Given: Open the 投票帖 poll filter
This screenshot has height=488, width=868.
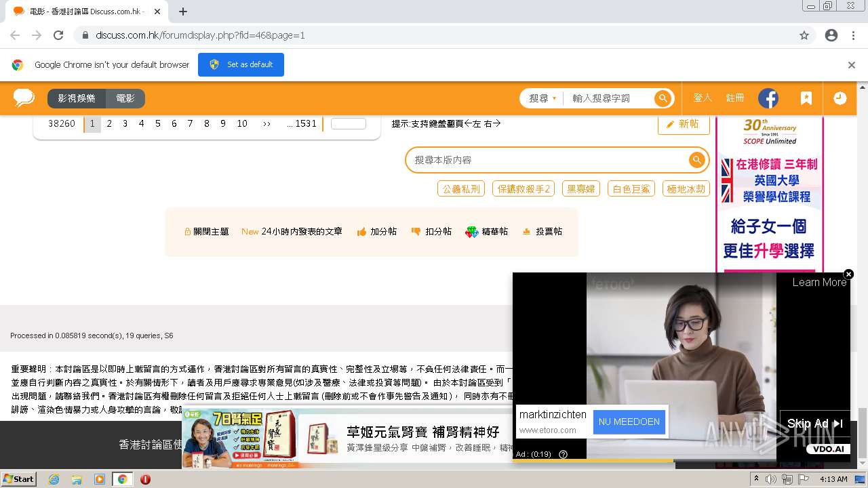Looking at the screenshot, I should pyautogui.click(x=542, y=232).
